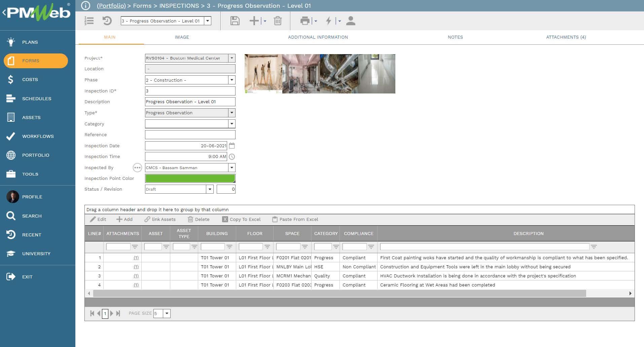644x347 pixels.
Task: Go to the last grid page
Action: point(118,313)
